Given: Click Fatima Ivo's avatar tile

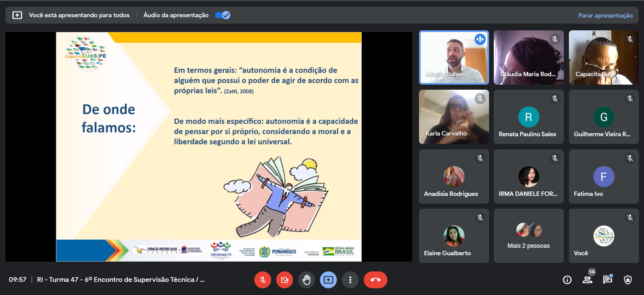Looking at the screenshot, I should tap(604, 176).
